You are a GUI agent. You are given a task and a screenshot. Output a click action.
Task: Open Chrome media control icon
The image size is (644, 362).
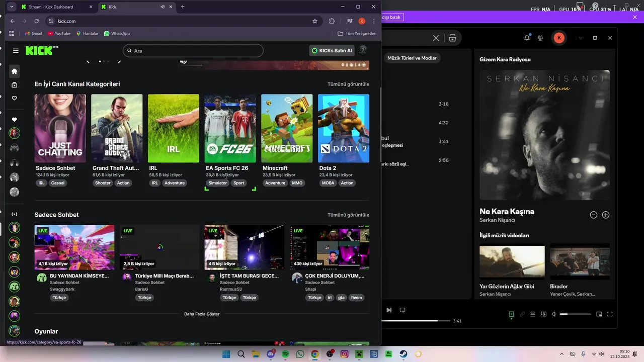click(x=350, y=21)
